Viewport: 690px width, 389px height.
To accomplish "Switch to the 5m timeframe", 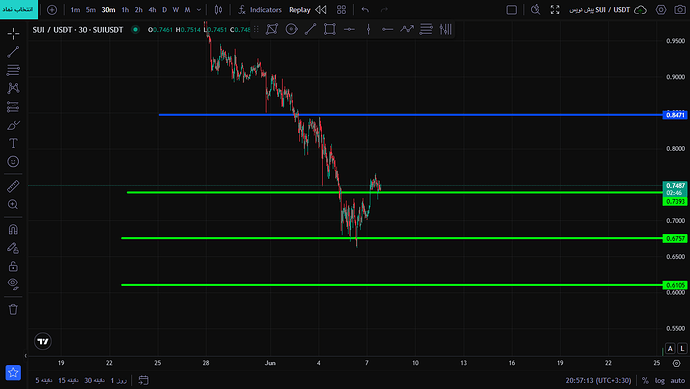I will [x=91, y=10].
